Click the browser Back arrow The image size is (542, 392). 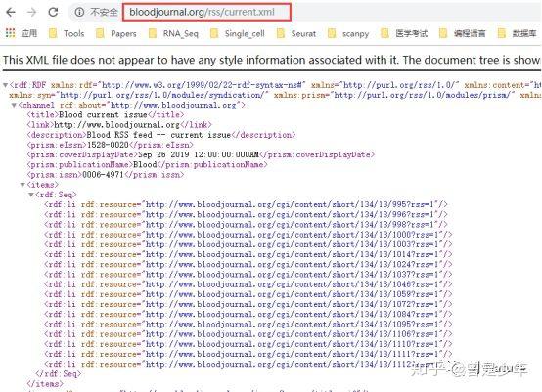click(11, 12)
